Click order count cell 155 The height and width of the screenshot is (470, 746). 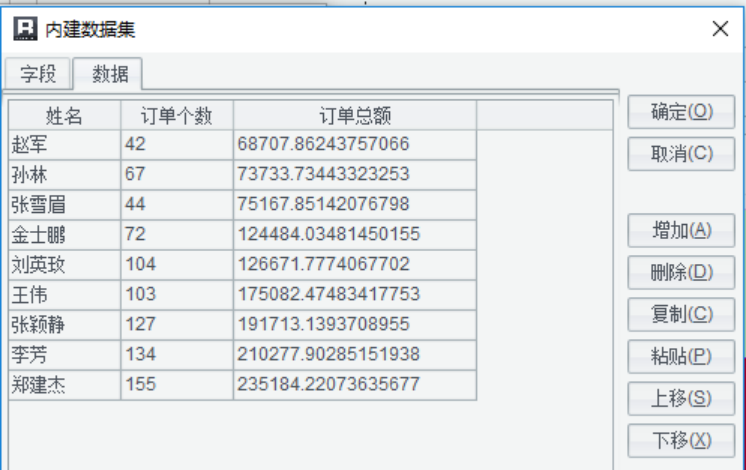point(177,384)
